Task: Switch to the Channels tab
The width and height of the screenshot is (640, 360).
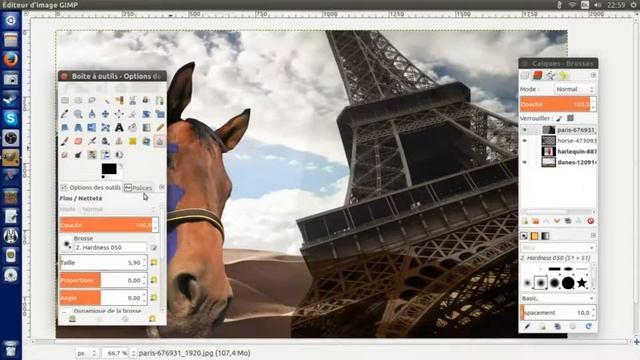Action: pyautogui.click(x=538, y=76)
